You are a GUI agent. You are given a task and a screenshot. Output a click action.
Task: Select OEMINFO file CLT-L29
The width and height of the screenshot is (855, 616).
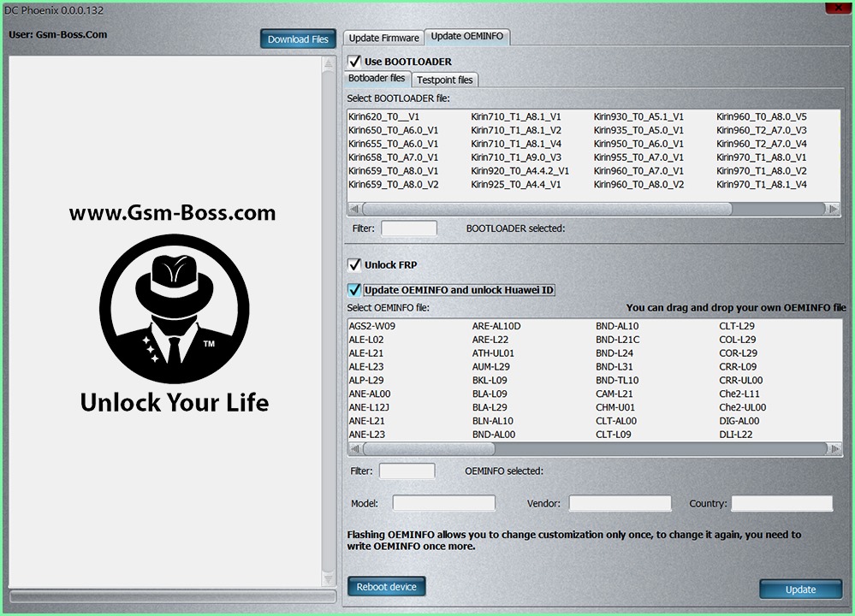pyautogui.click(x=737, y=326)
